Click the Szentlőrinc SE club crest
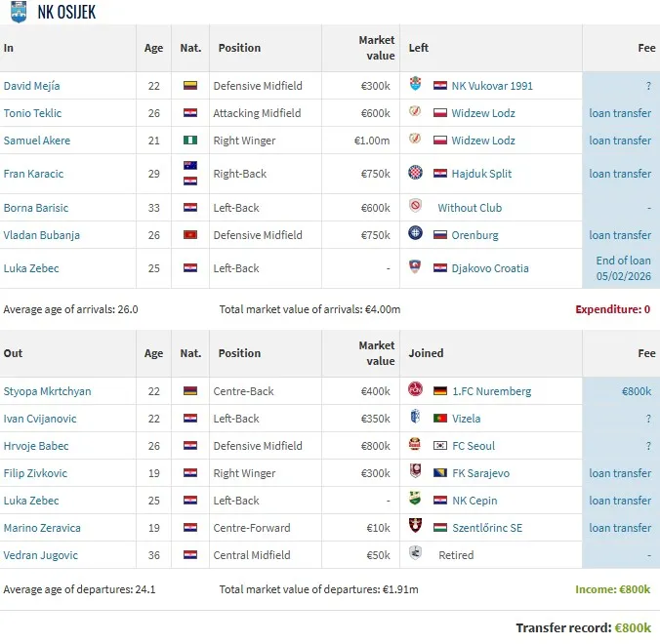This screenshot has width=660, height=644. tap(415, 528)
